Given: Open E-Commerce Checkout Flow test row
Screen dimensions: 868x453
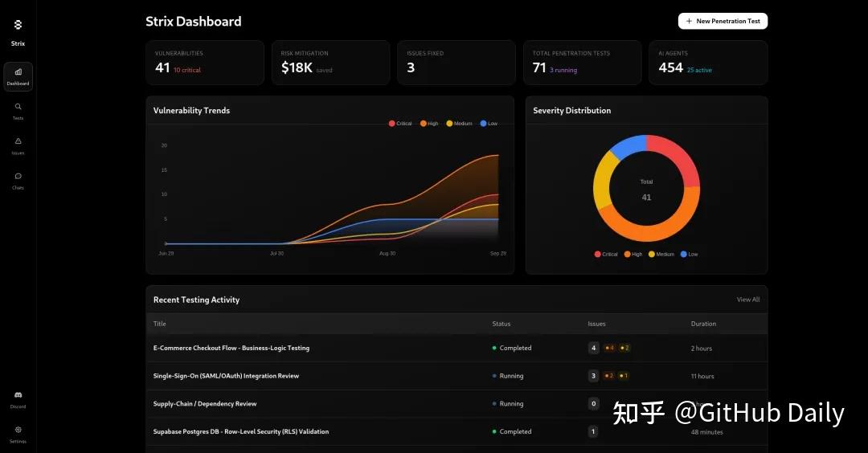Looking at the screenshot, I should tap(231, 348).
